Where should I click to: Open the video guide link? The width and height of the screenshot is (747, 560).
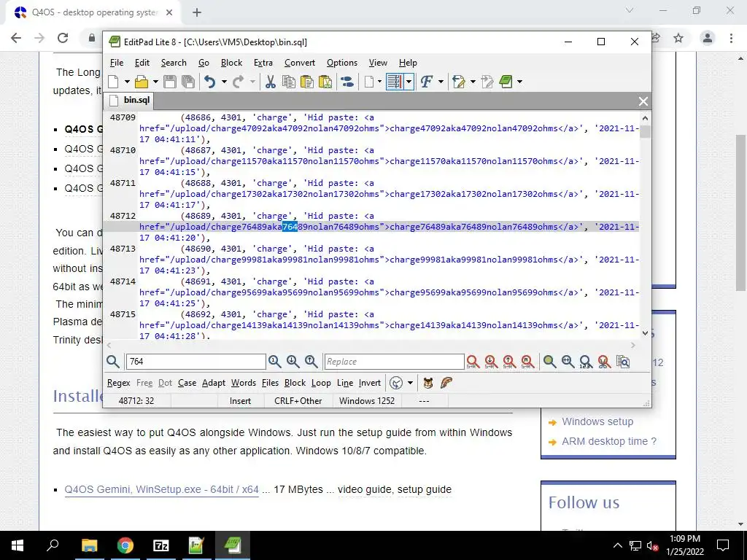coord(365,489)
